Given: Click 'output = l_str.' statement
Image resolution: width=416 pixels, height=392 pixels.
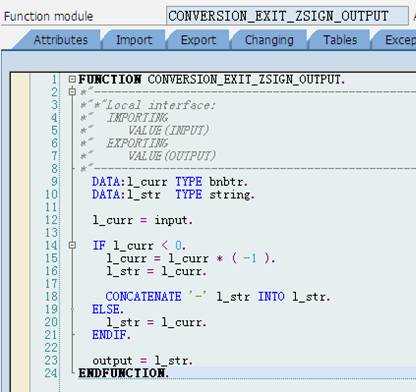Looking at the screenshot, I should click(143, 361).
